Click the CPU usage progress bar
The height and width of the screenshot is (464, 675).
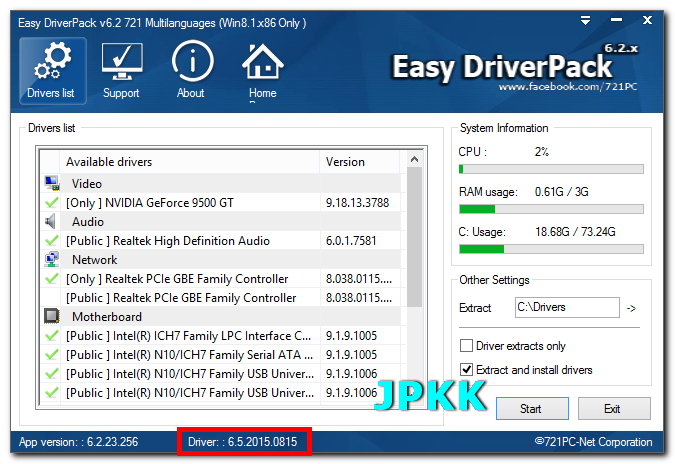[x=551, y=169]
